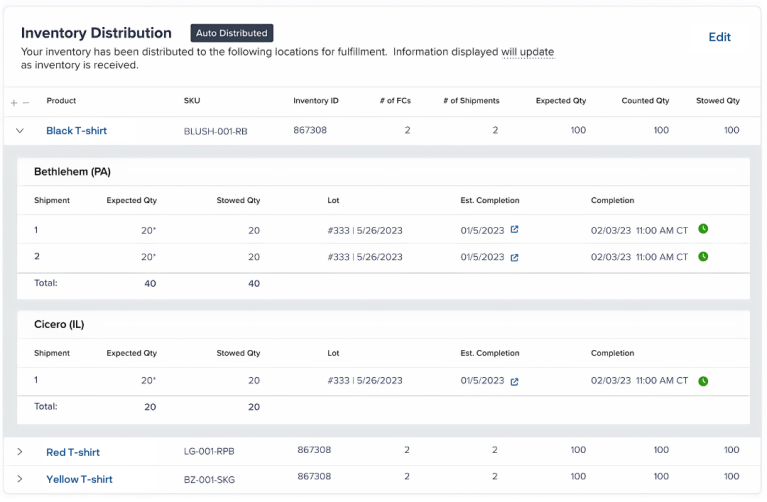Click external link icon for Cicero shipment 1
The width and height of the screenshot is (767, 502).
[515, 381]
